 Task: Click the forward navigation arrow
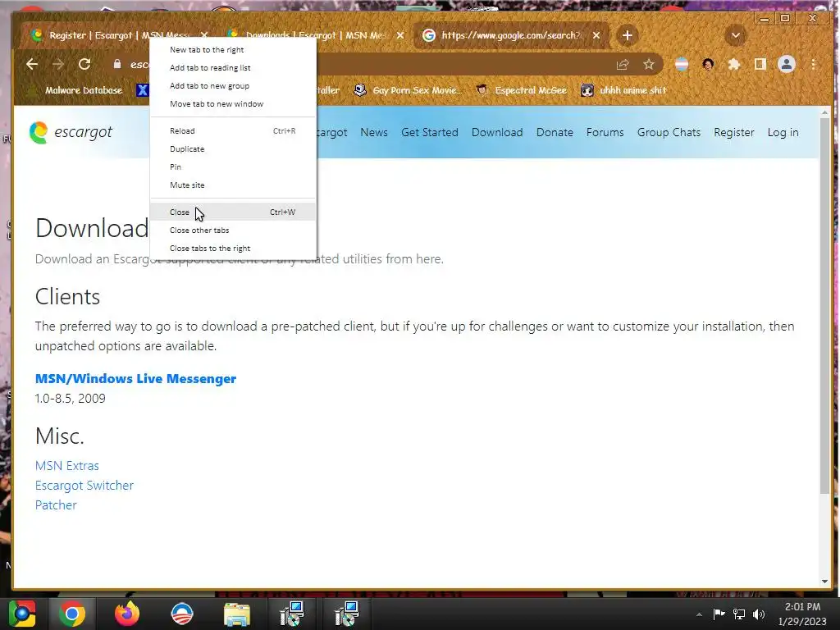point(58,64)
